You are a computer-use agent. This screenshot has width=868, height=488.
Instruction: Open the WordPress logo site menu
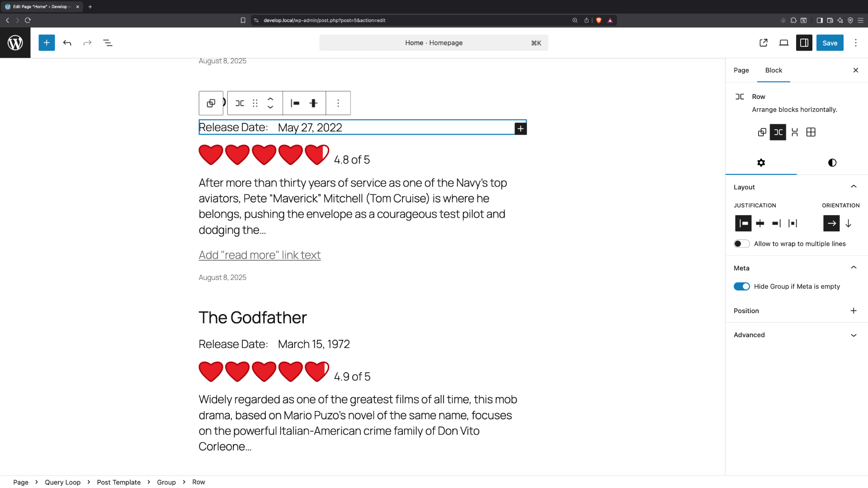point(15,42)
